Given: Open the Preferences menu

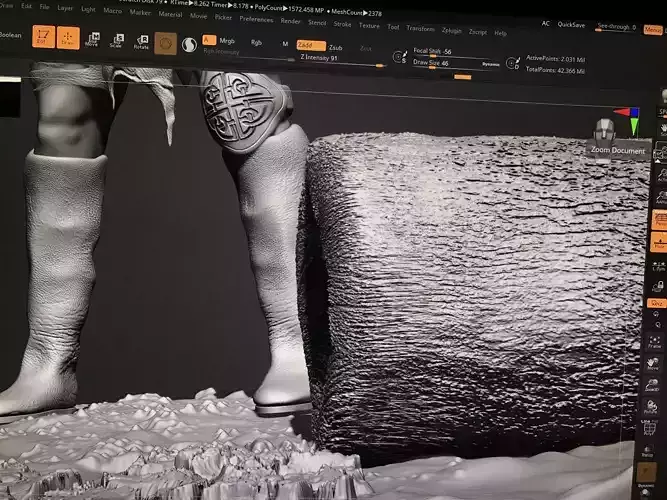Looking at the screenshot, I should coord(256,19).
